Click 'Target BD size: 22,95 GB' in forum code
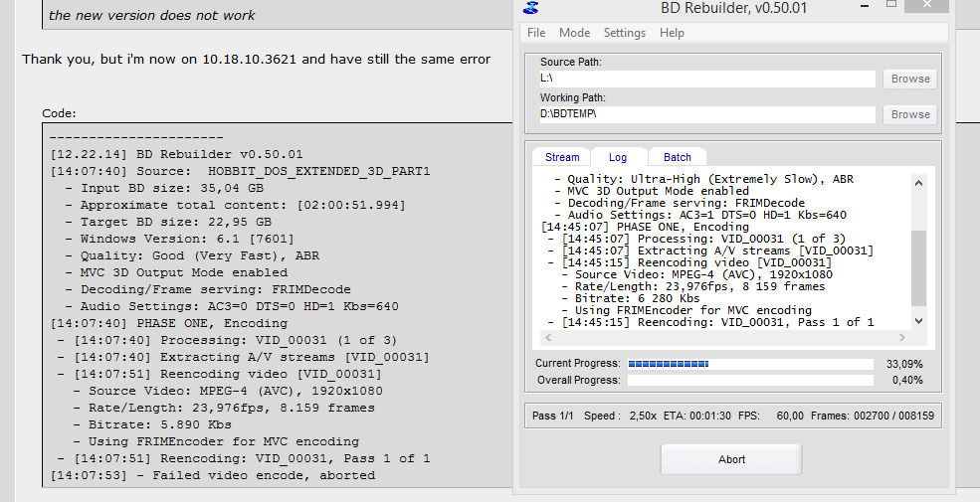The width and height of the screenshot is (980, 502). [176, 222]
